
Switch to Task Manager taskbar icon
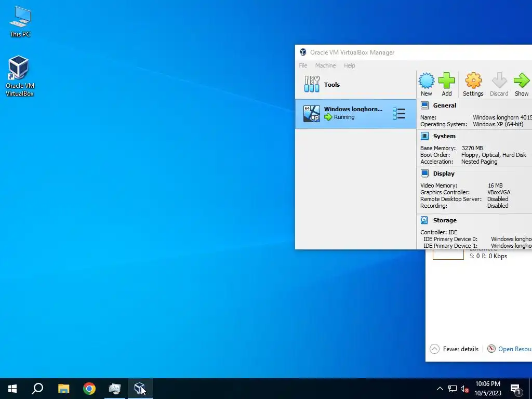[x=115, y=389]
